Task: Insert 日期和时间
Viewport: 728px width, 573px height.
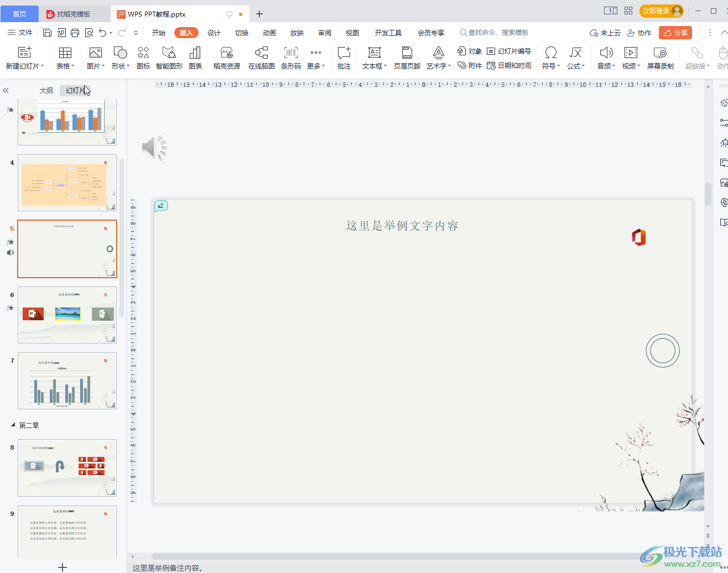Action: 509,66
